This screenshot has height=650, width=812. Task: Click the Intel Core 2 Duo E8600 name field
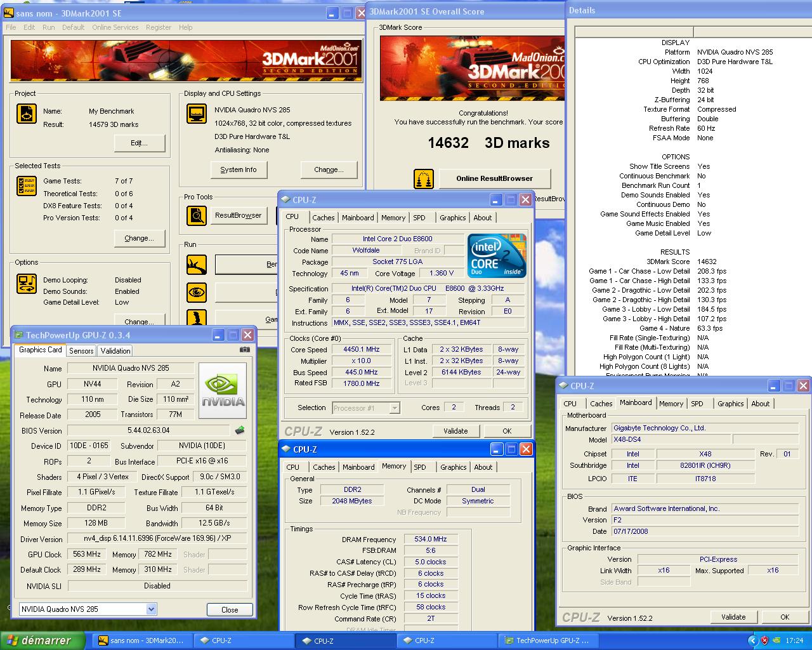click(x=398, y=239)
